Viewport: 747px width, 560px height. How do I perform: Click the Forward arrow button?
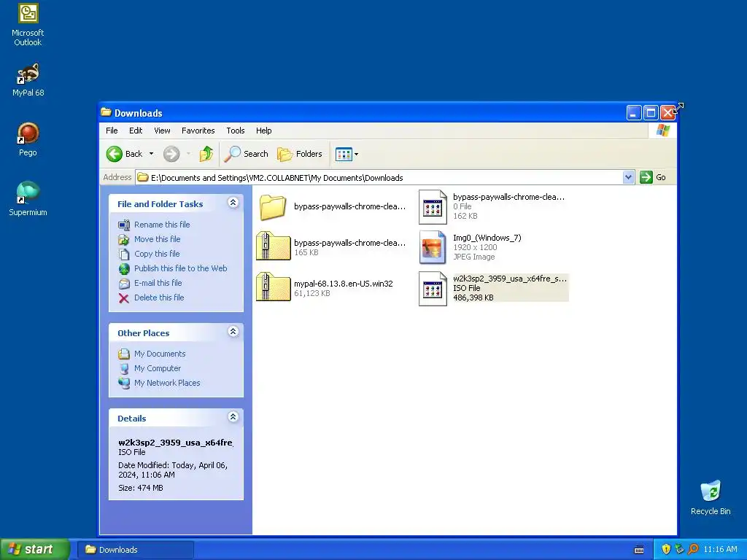pos(171,154)
